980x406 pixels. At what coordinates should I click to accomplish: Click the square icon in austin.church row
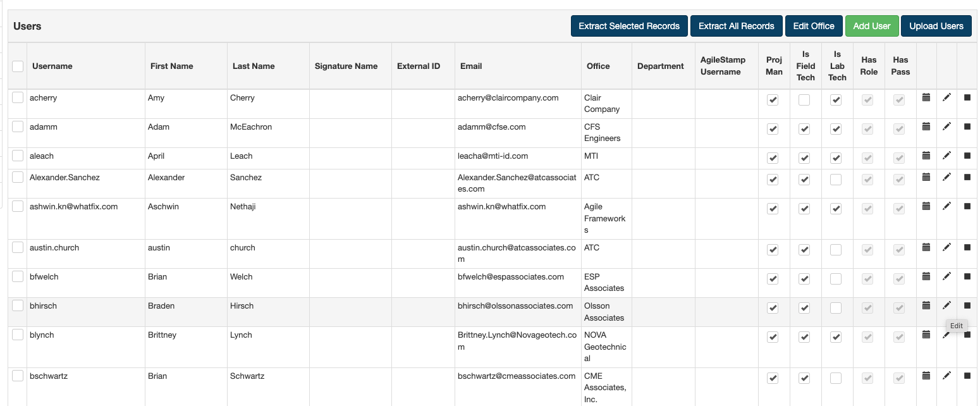967,247
